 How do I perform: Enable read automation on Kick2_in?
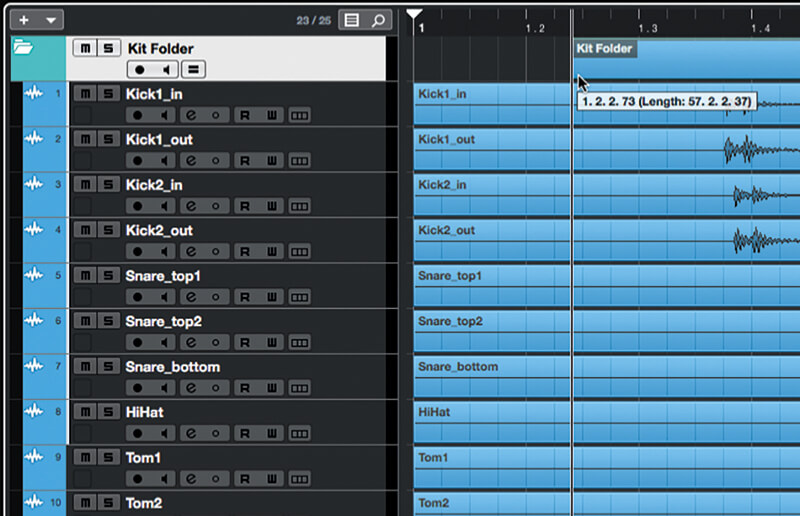[245, 206]
